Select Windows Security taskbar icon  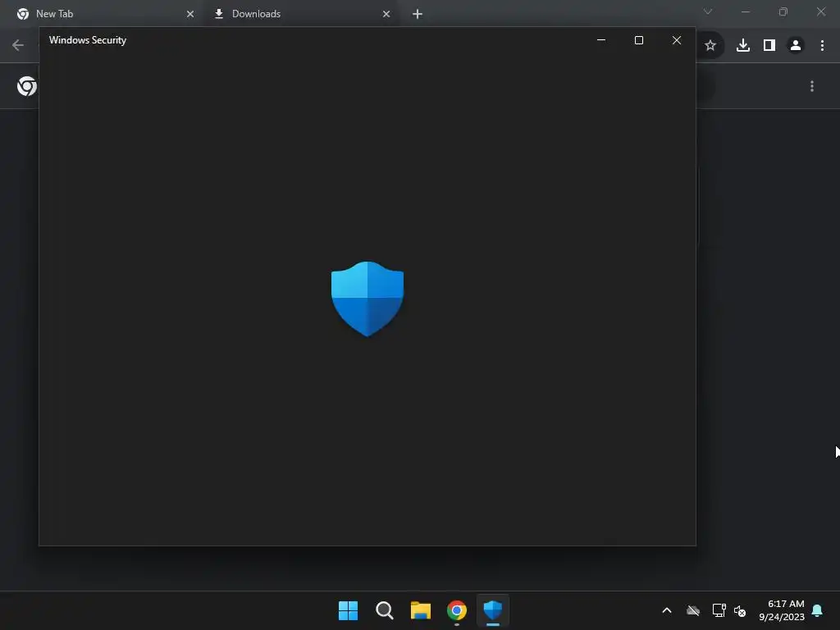coord(493,610)
